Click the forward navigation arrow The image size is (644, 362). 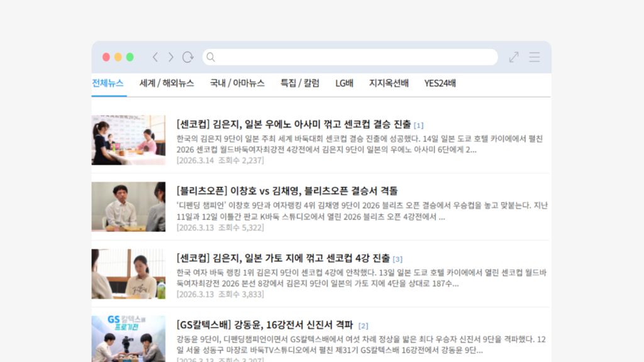click(x=170, y=57)
